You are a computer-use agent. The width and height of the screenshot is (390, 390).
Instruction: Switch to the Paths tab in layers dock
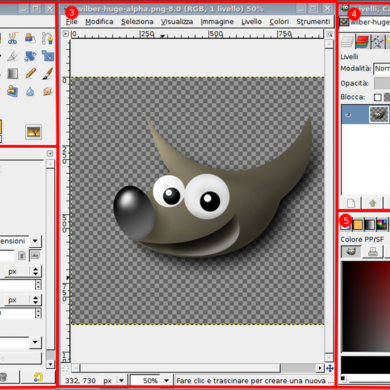[377, 42]
